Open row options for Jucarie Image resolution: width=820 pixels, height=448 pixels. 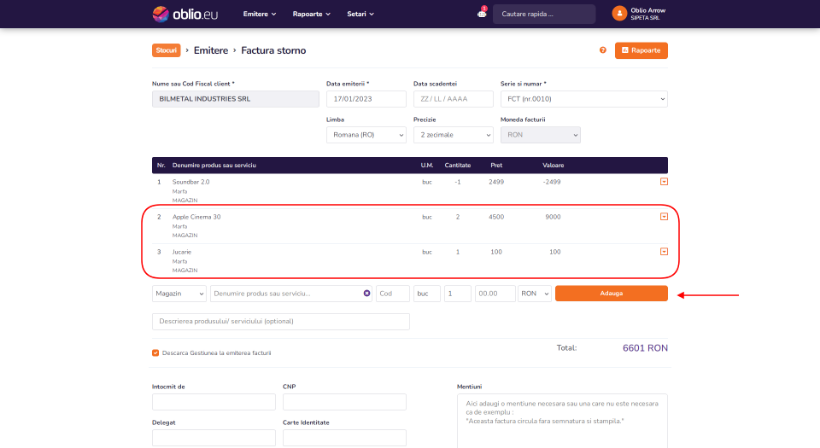click(x=663, y=251)
